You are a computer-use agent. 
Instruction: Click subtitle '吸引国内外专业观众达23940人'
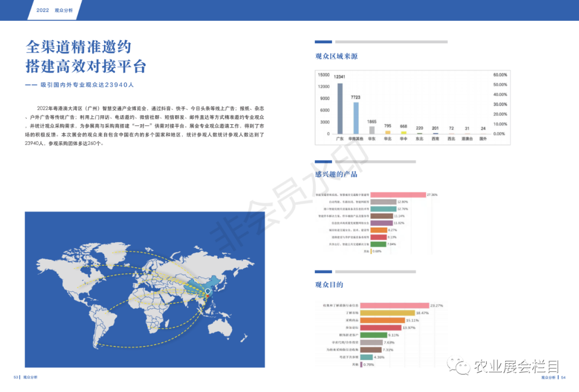(x=87, y=85)
